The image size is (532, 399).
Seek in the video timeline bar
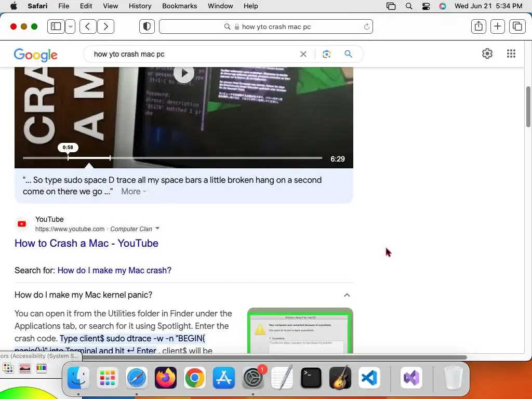172,158
